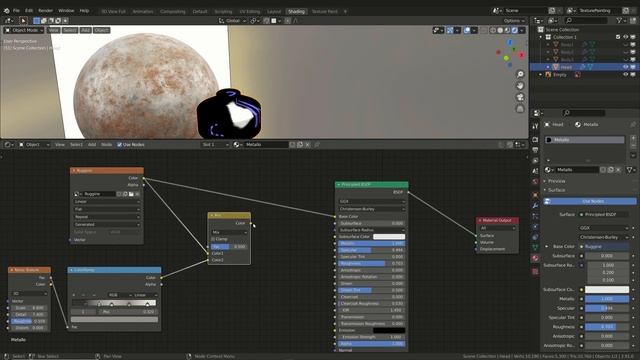Screen dimensions: 640x360
Task: Click the ColorRamp gradient bar
Action: [x=114, y=303]
